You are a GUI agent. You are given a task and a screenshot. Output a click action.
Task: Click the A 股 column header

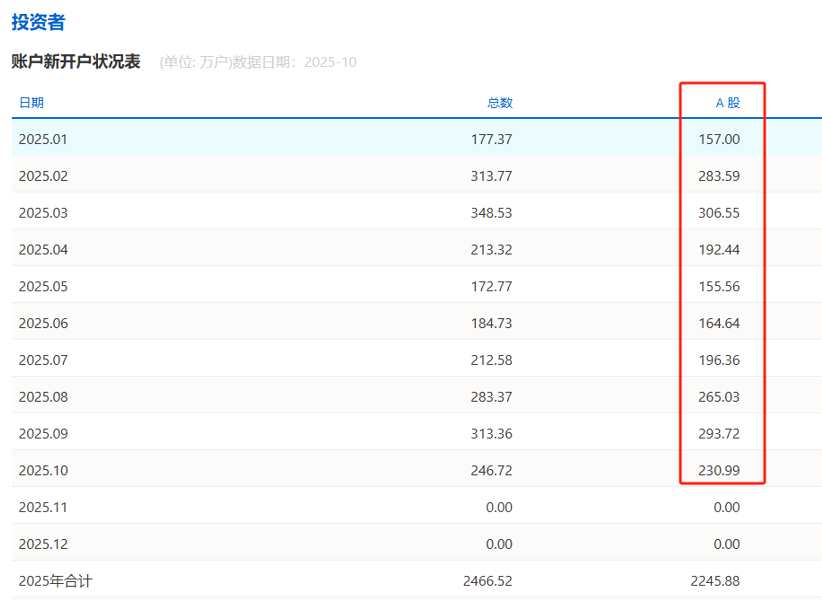pos(728,103)
